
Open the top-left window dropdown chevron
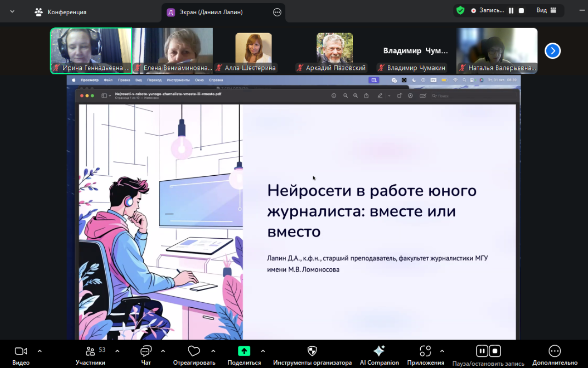click(12, 12)
